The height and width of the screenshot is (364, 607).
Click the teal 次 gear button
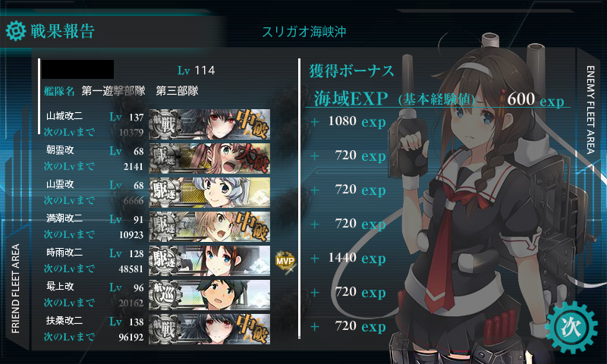point(571,328)
